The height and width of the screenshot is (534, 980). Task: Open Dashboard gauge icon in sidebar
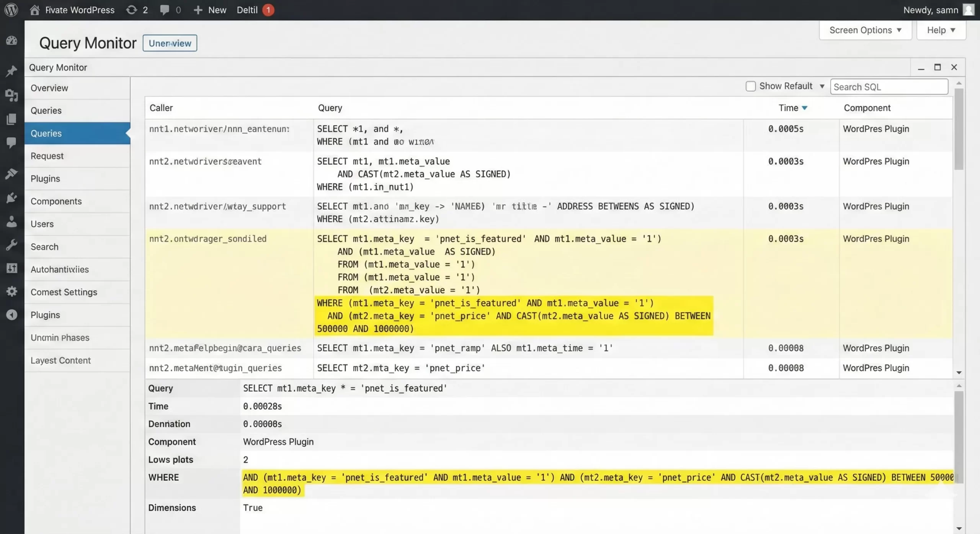tap(11, 41)
